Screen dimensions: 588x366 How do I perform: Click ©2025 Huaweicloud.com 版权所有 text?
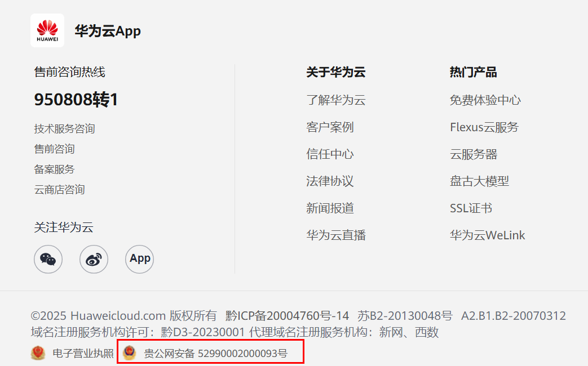coord(124,315)
